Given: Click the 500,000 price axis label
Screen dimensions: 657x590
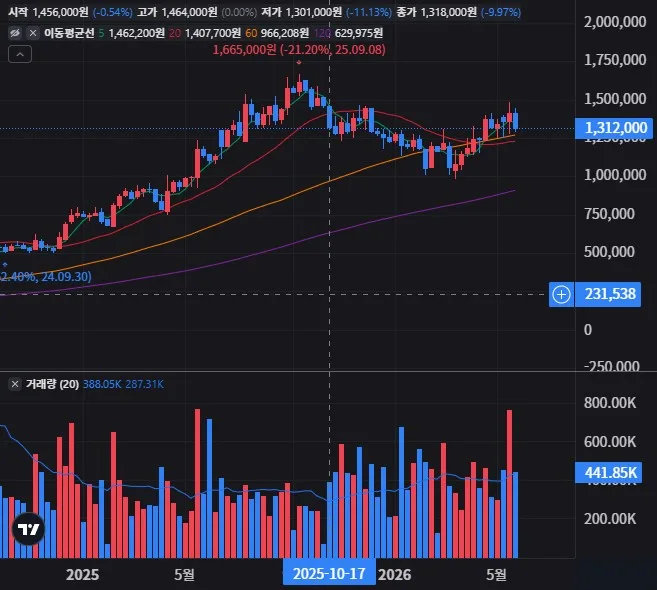Looking at the screenshot, I should pyautogui.click(x=609, y=251).
